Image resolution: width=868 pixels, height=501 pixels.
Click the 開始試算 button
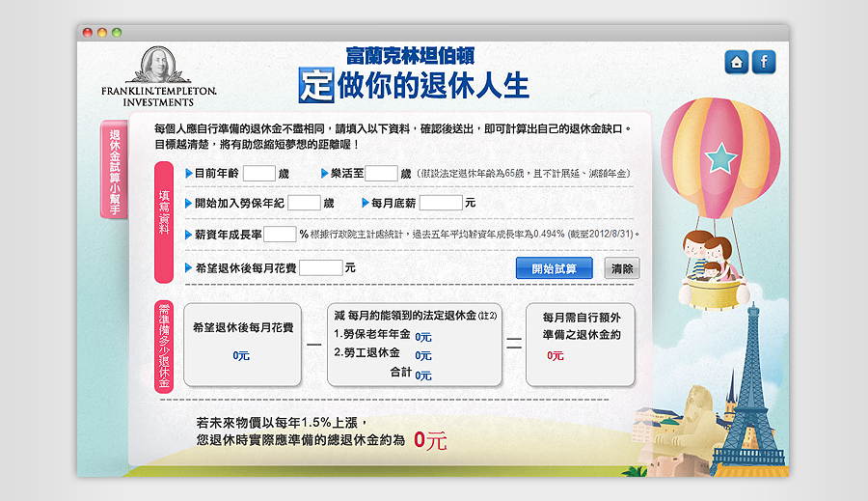555,268
